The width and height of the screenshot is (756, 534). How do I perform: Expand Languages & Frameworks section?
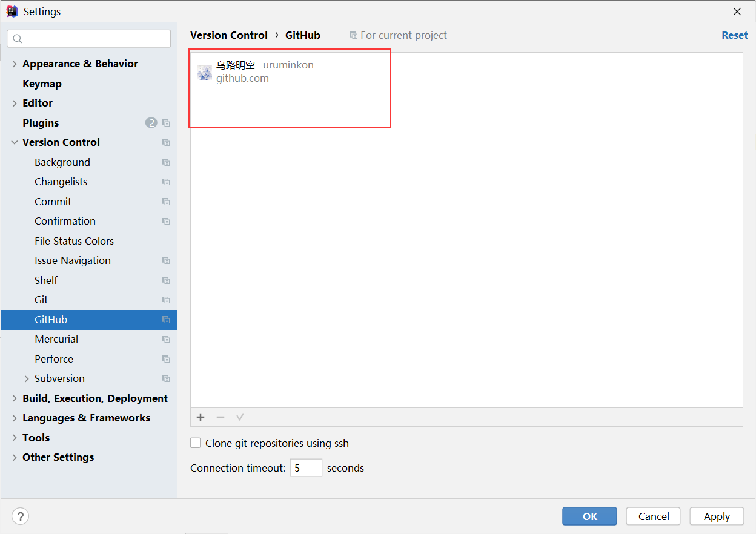click(15, 418)
